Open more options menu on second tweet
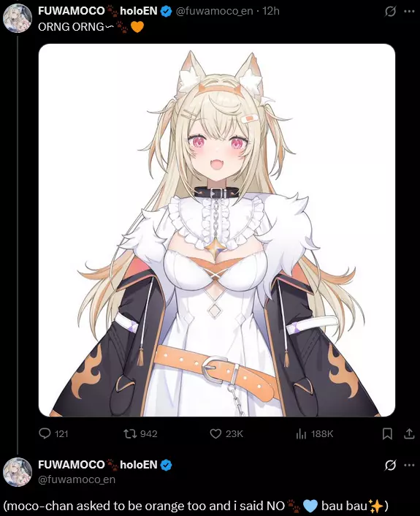This screenshot has width=420, height=516. pyautogui.click(x=409, y=465)
